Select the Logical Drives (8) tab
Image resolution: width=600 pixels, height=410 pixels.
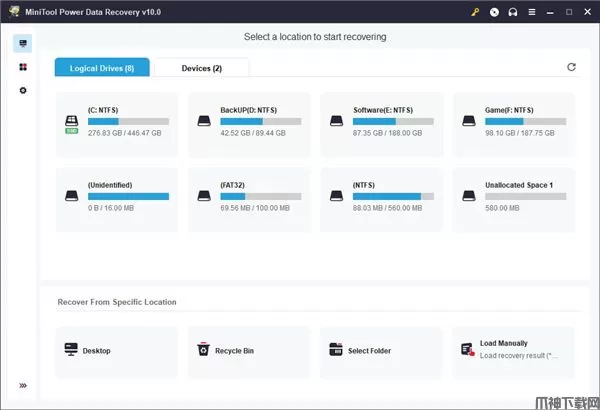(x=102, y=68)
